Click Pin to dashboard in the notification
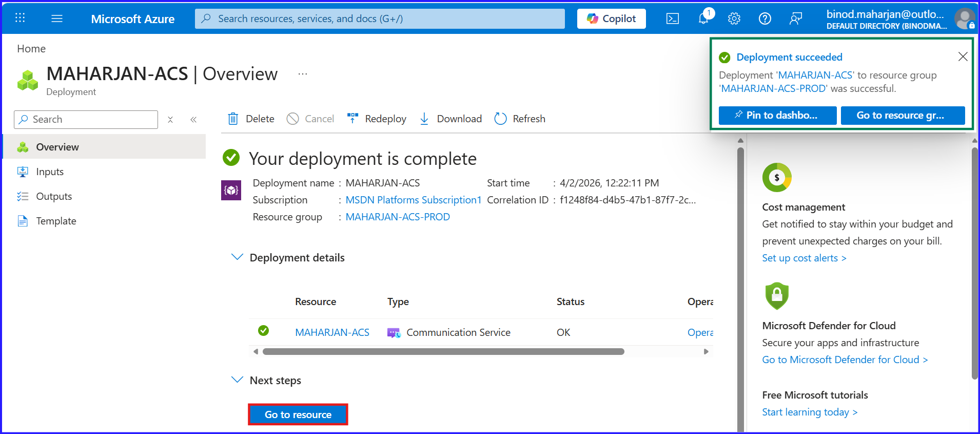Viewport: 980px width, 434px height. click(x=777, y=116)
